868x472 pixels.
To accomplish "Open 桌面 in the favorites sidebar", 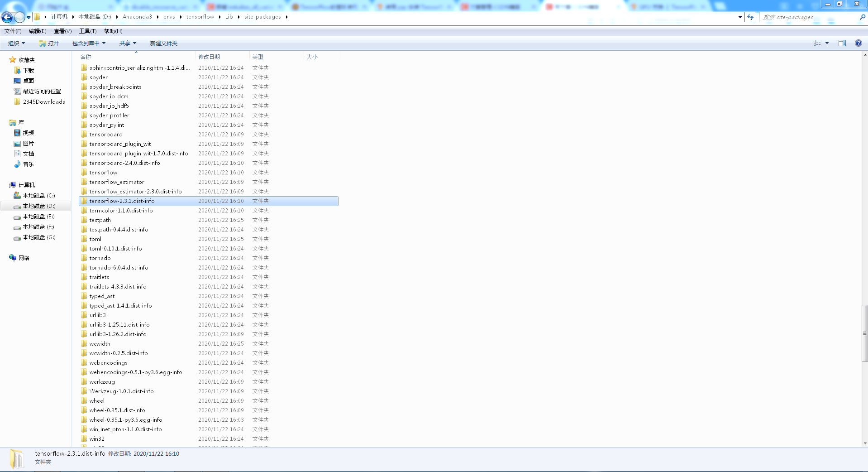I will tap(24, 81).
